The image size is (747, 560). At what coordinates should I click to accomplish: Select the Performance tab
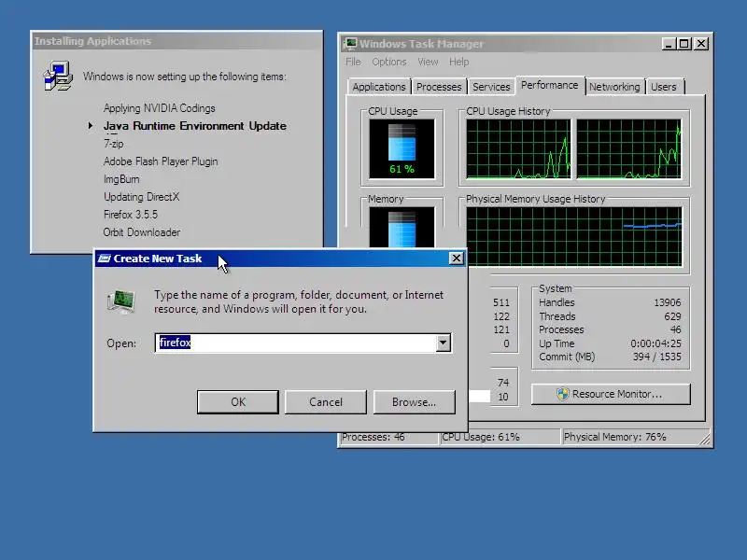tap(549, 85)
